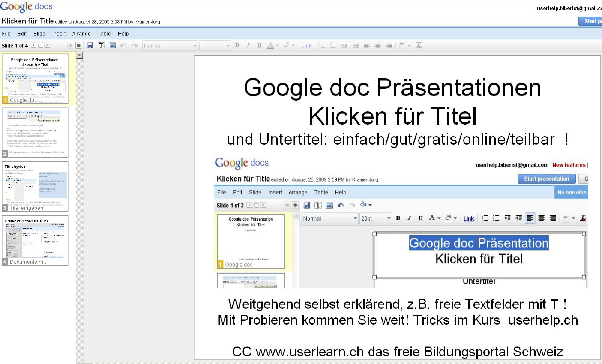Apply numbered list formatting
602x364 pixels.
(323, 45)
